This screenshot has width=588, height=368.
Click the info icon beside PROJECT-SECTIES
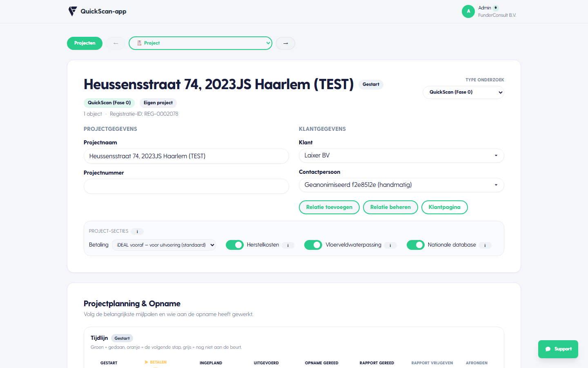click(x=137, y=231)
